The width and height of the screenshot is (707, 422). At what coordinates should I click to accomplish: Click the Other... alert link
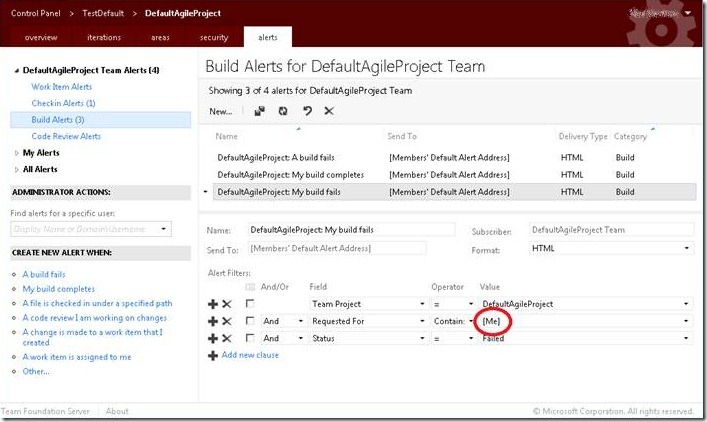pyautogui.click(x=36, y=372)
